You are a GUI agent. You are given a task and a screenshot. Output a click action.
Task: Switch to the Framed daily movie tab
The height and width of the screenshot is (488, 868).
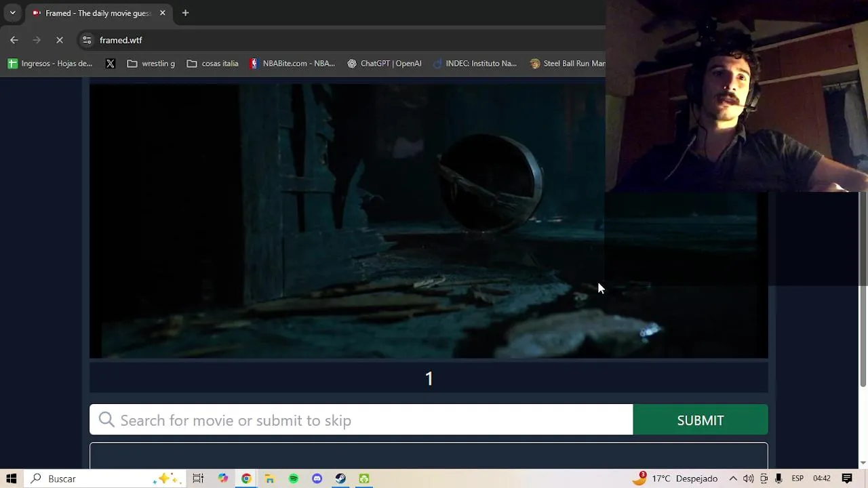98,13
